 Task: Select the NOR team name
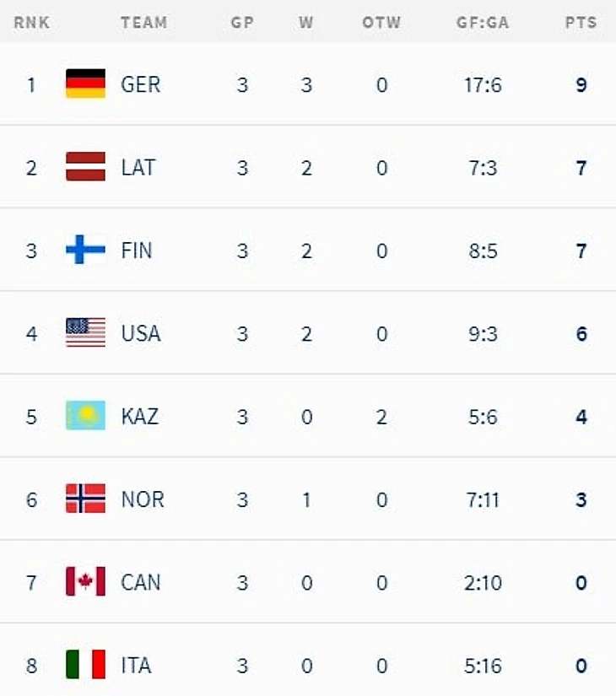[x=143, y=499]
